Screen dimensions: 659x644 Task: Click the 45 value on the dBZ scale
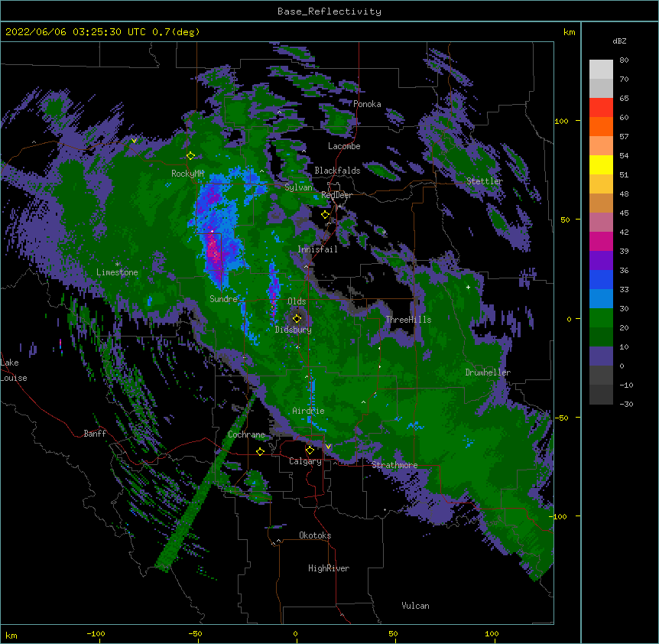624,213
